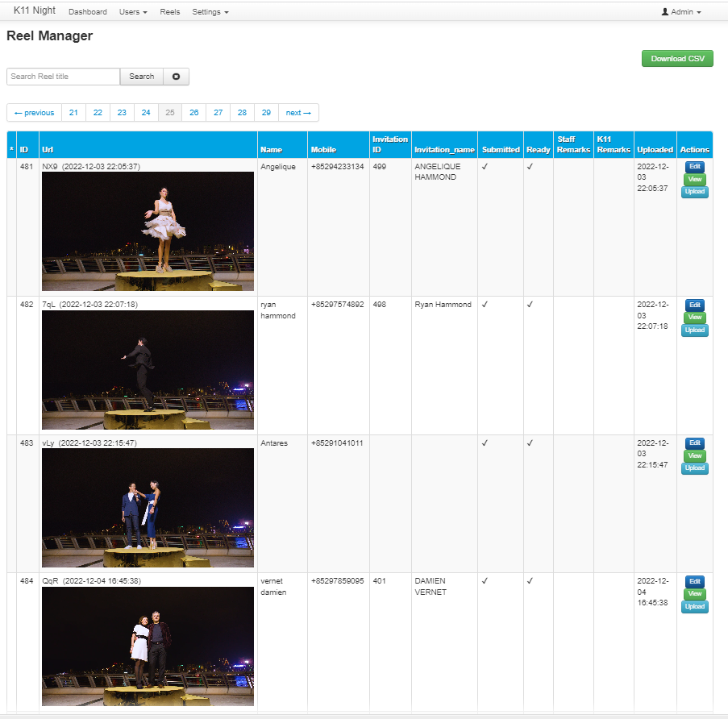Click the Search button
The image size is (728, 719).
142,77
